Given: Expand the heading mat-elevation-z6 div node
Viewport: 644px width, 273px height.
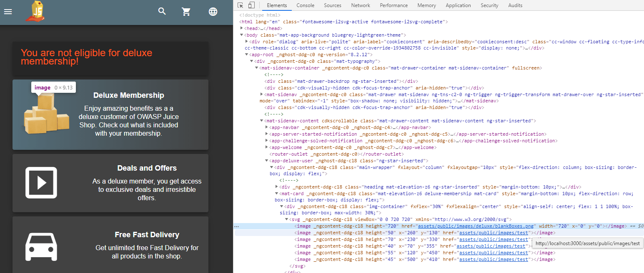Looking at the screenshot, I should pos(277,187).
